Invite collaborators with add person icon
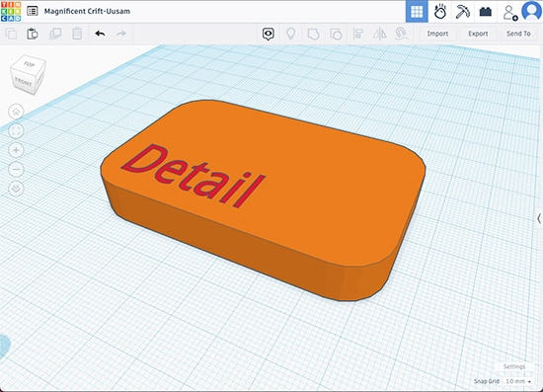543x392 pixels. [509, 13]
